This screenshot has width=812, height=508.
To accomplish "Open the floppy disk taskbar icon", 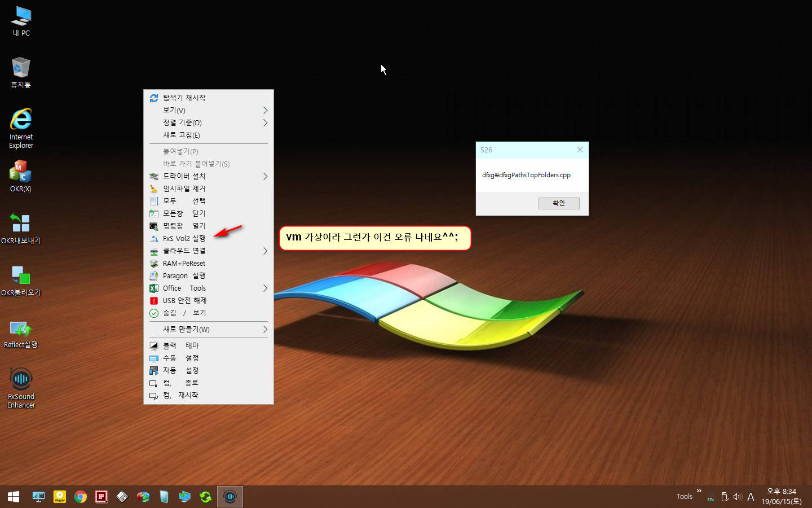I will point(122,497).
